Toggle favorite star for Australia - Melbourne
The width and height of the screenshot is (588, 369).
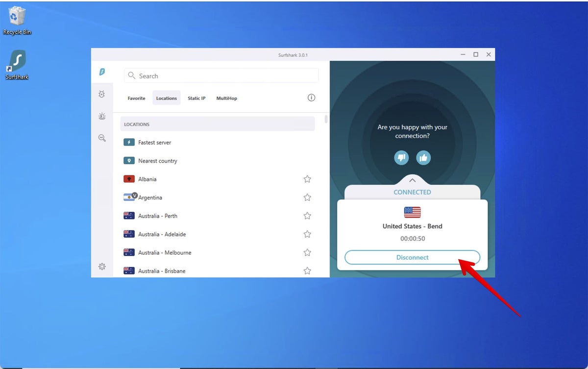pyautogui.click(x=307, y=252)
